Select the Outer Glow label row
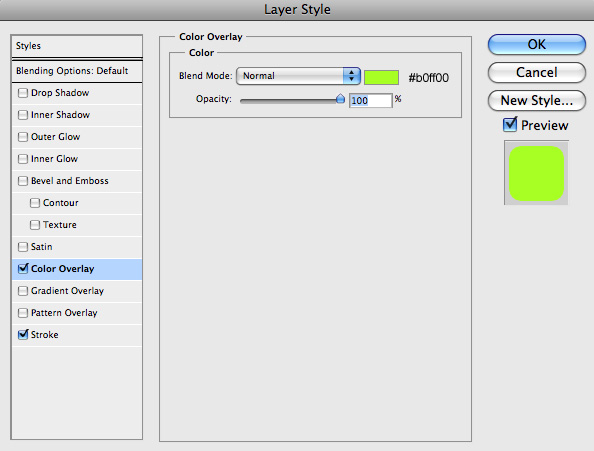 pyautogui.click(x=77, y=137)
